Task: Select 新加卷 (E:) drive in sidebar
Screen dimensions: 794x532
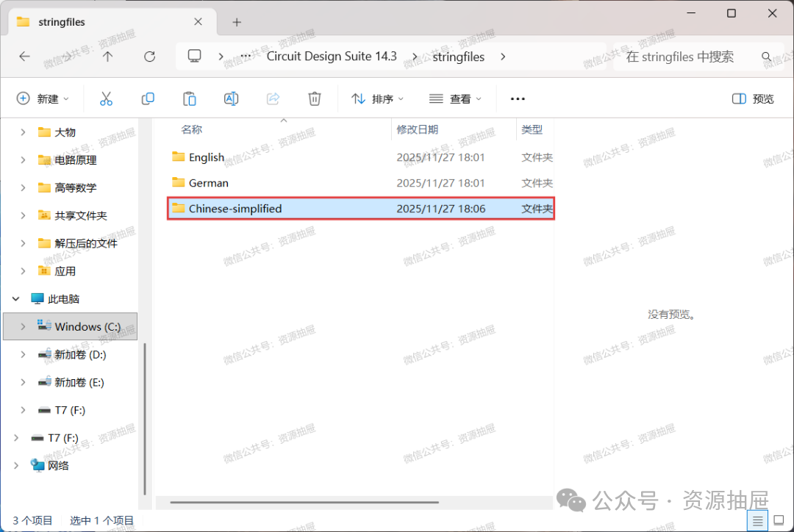Action: pos(79,382)
